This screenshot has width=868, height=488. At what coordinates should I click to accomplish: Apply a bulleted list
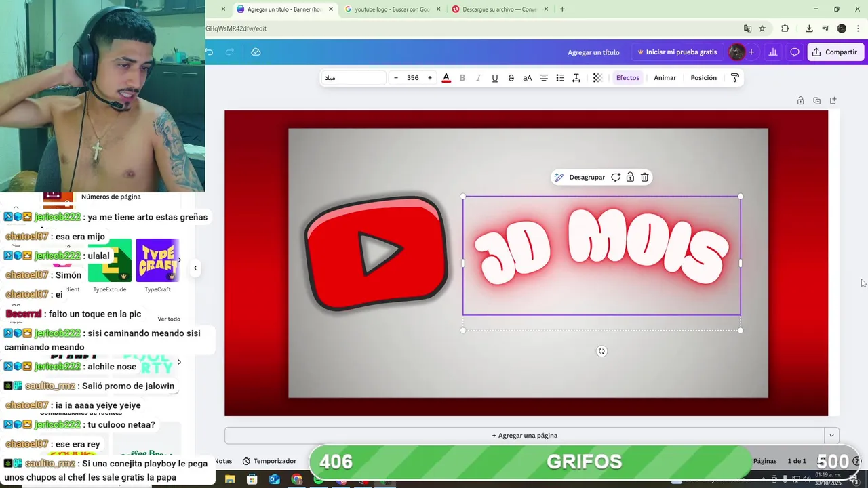(x=559, y=78)
